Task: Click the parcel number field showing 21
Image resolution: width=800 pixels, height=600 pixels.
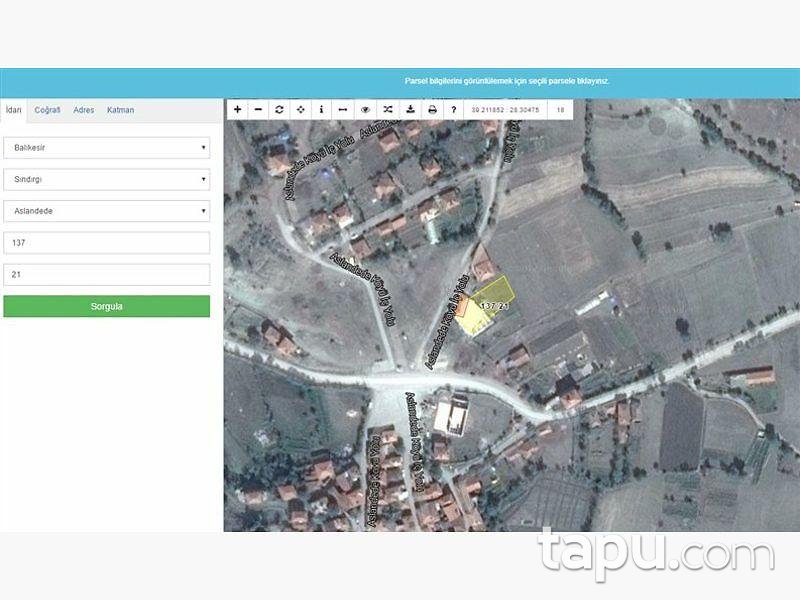Action: [107, 274]
